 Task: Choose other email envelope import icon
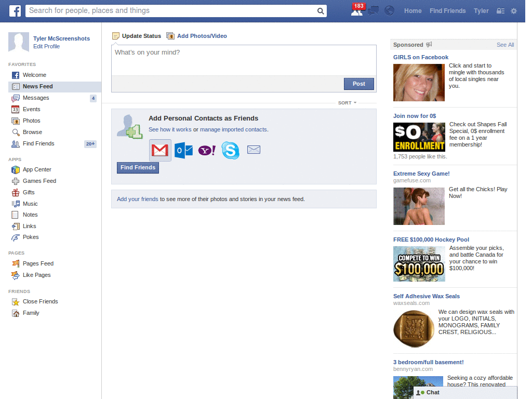(254, 150)
